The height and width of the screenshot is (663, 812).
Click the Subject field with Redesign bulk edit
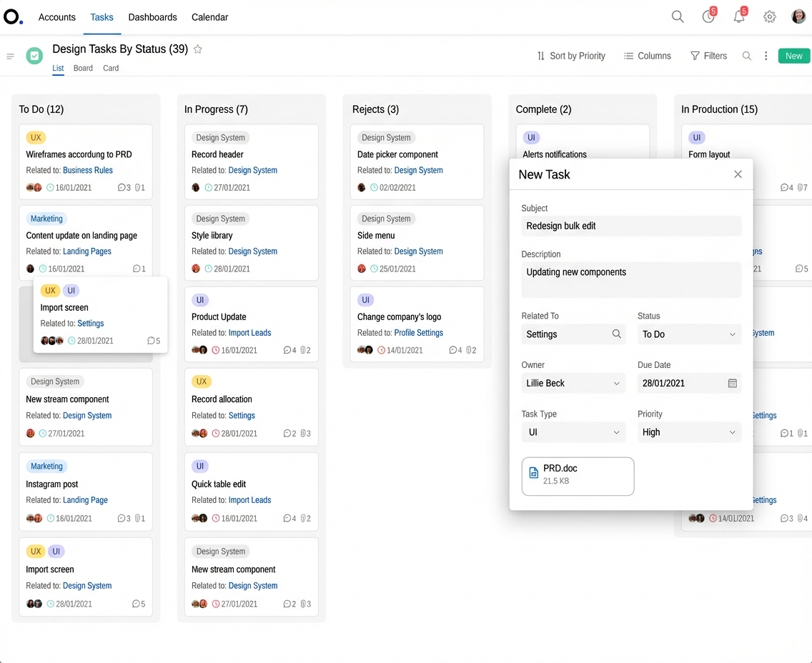pos(631,226)
